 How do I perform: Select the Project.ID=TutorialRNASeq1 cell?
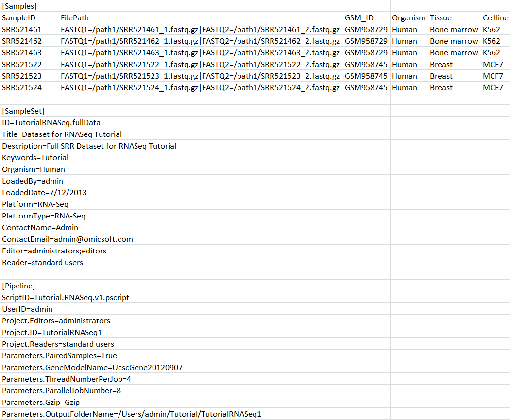click(x=51, y=333)
